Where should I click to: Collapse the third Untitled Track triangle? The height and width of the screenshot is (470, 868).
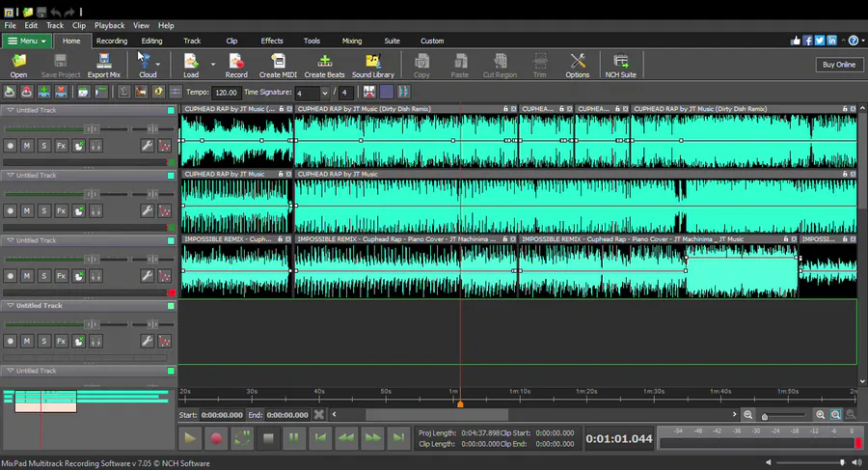pyautogui.click(x=10, y=240)
